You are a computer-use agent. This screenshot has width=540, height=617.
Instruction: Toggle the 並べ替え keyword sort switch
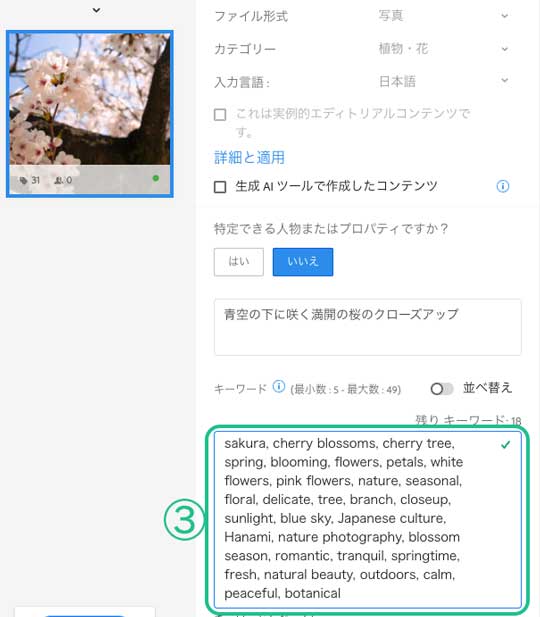pos(442,389)
